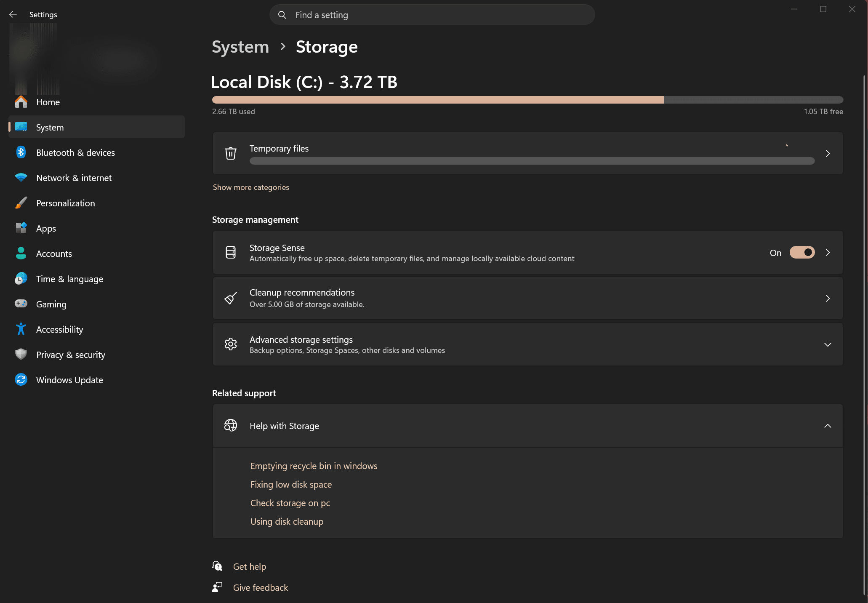Click the '2.66 TB used' text
Screen dimensions: 868x603
[x=234, y=112]
